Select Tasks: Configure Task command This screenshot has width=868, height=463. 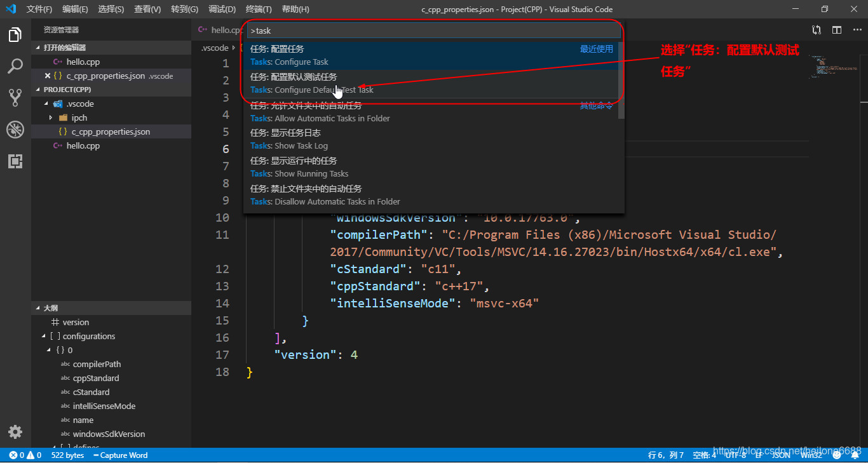430,55
